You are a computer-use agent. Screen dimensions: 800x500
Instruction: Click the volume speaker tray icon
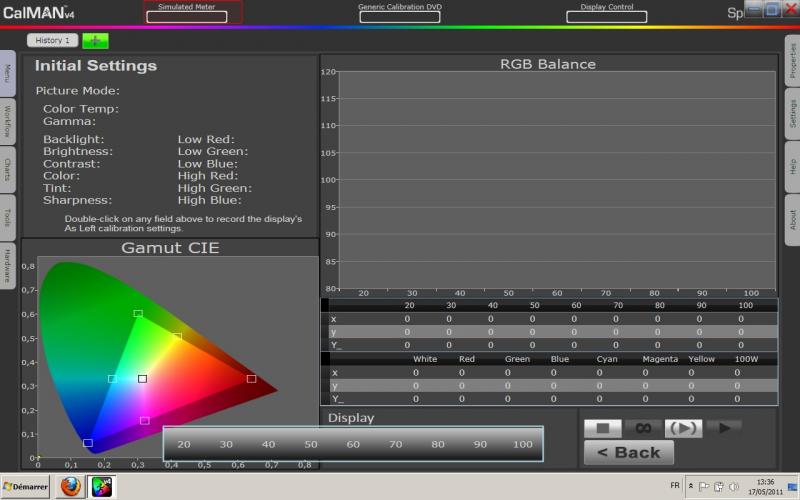pyautogui.click(x=734, y=487)
